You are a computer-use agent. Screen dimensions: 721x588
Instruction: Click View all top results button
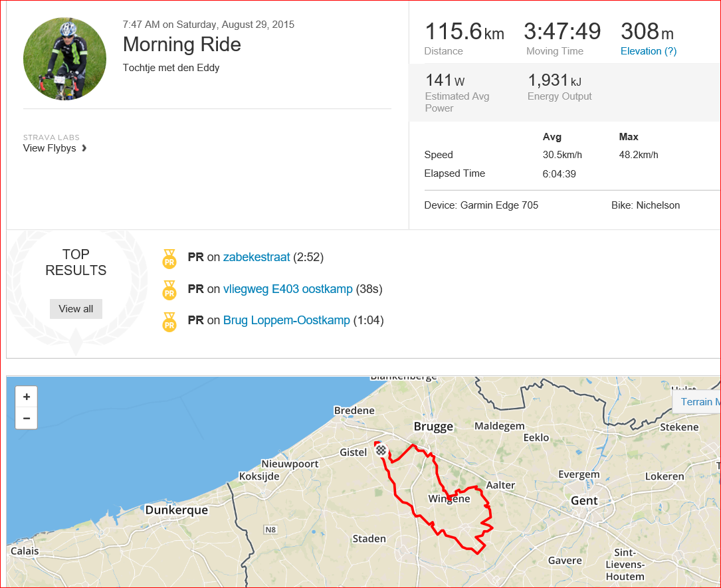coord(76,309)
